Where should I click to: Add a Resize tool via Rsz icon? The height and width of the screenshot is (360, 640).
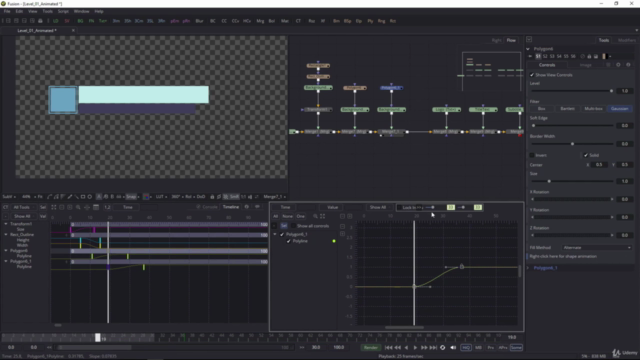click(311, 21)
